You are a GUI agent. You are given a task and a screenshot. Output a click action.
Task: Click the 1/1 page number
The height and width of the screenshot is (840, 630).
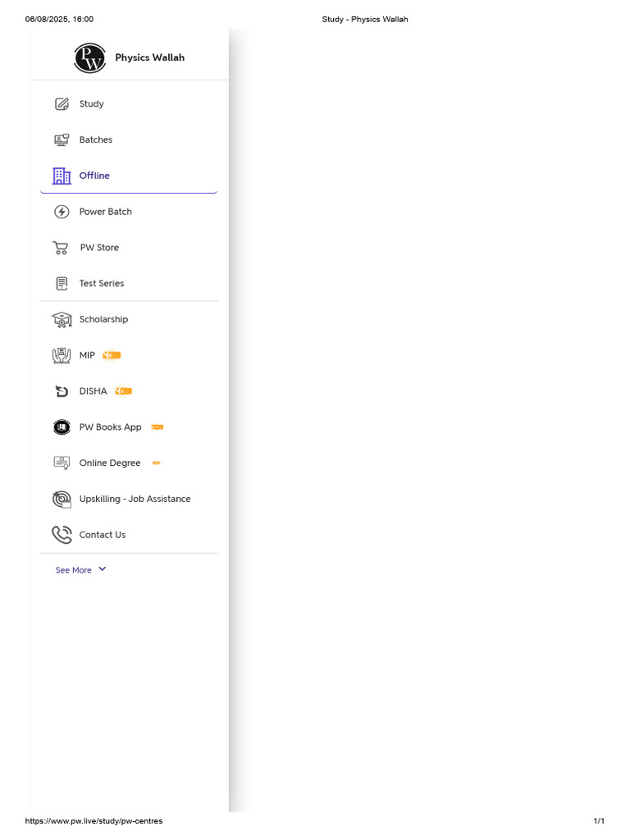click(x=599, y=820)
